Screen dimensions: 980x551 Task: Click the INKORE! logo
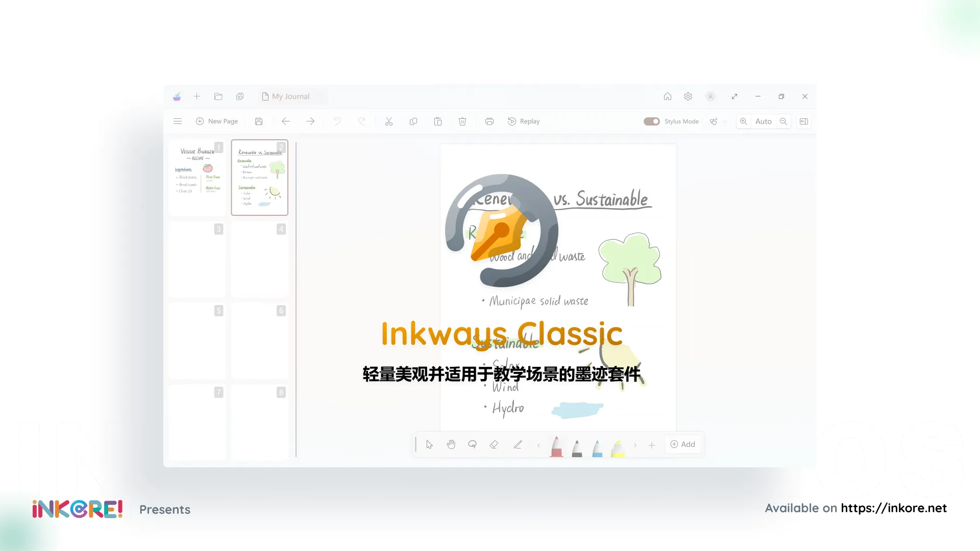pos(78,509)
